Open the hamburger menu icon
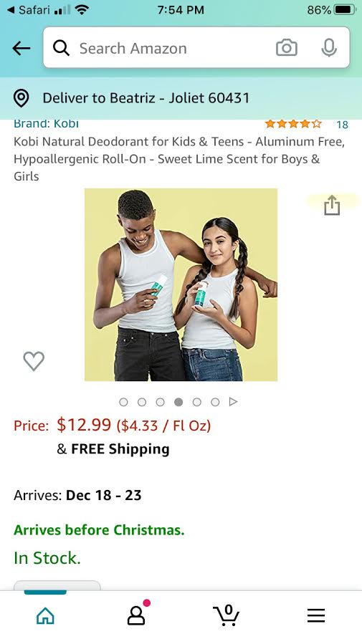This screenshot has width=362, height=644. click(316, 615)
